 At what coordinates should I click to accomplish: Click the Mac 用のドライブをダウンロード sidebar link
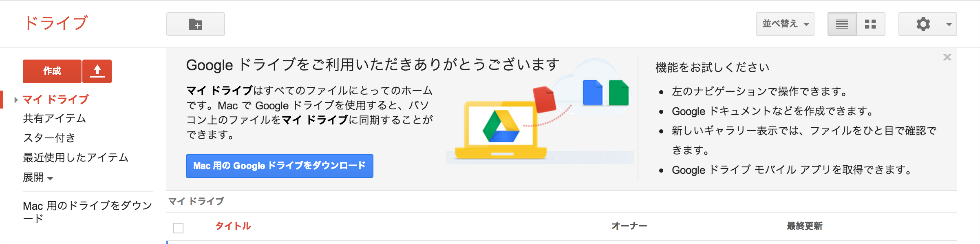[87, 211]
